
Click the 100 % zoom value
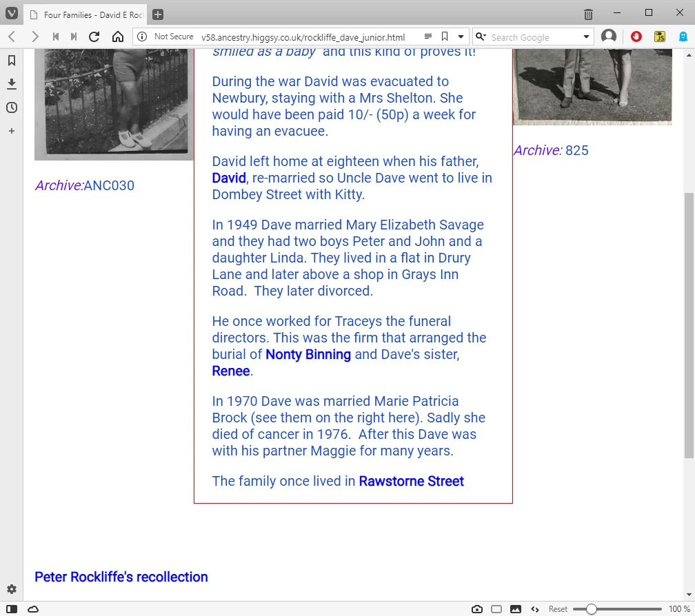(x=679, y=609)
